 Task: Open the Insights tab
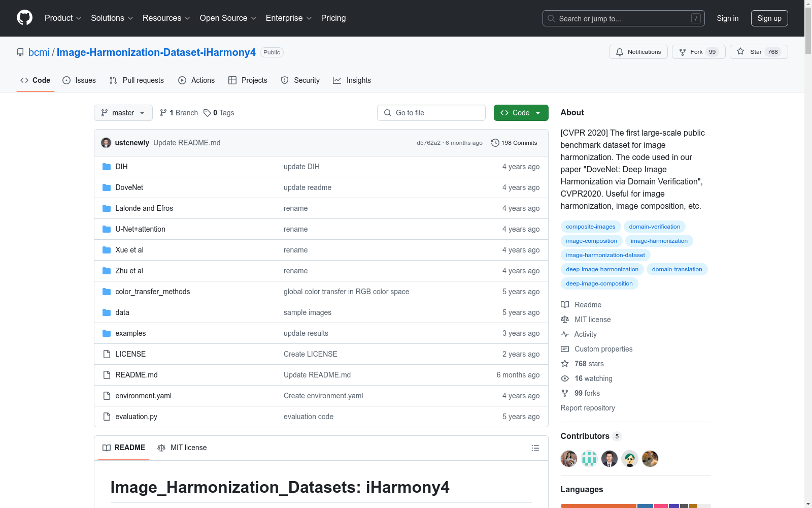[352, 80]
